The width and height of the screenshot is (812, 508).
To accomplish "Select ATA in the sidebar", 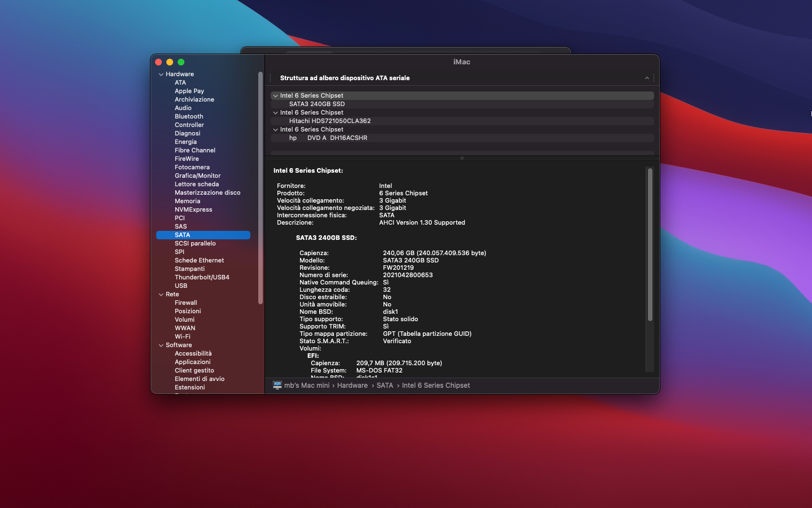I will click(180, 82).
